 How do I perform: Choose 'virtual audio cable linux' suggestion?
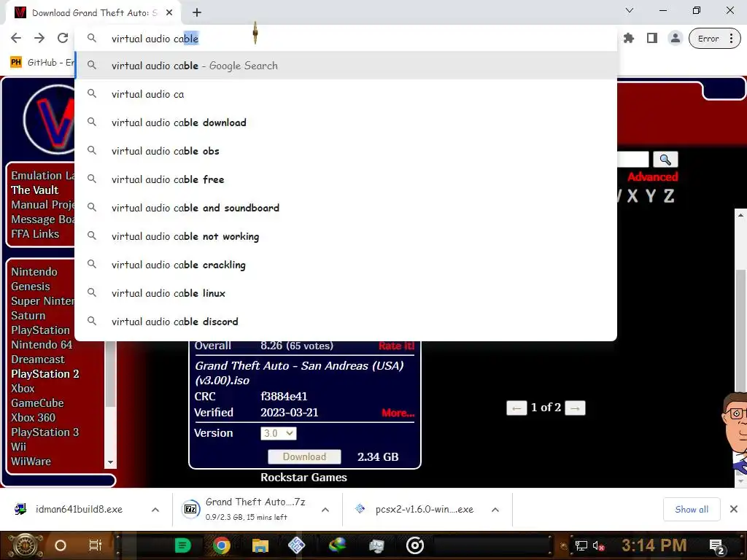click(x=347, y=293)
